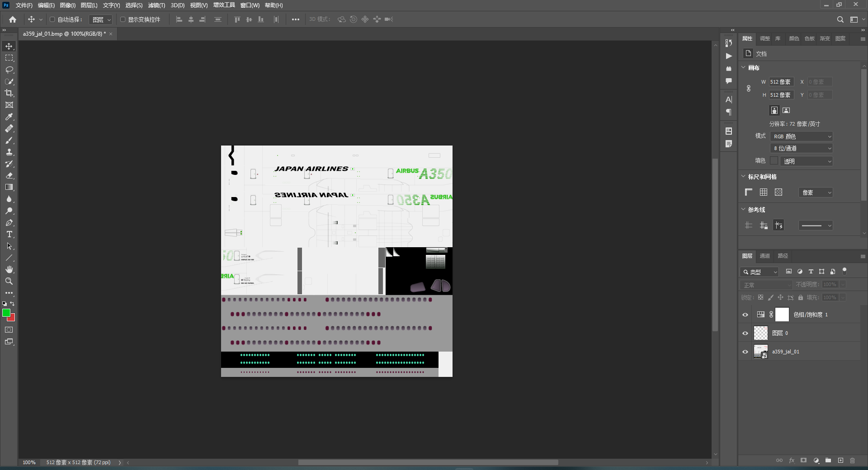This screenshot has height=470, width=868.
Task: Select the Horizontal Type tool
Action: click(x=9, y=234)
